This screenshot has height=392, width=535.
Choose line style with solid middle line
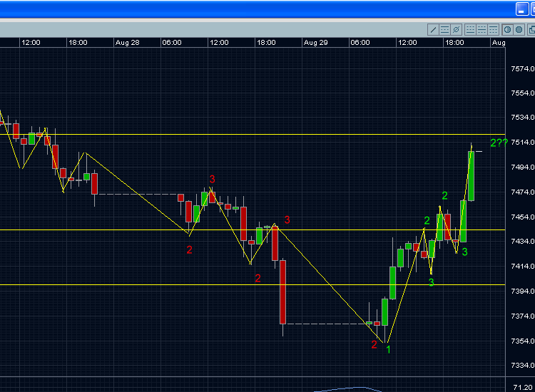tap(481, 30)
